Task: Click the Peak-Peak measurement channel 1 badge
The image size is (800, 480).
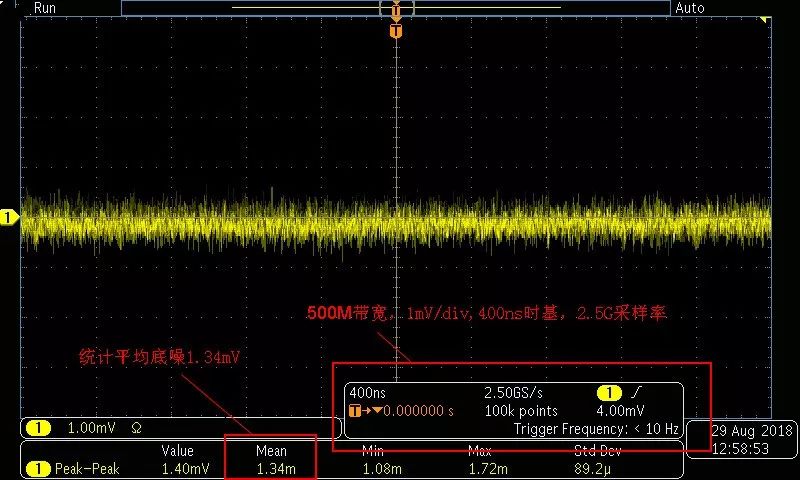Action: point(38,468)
